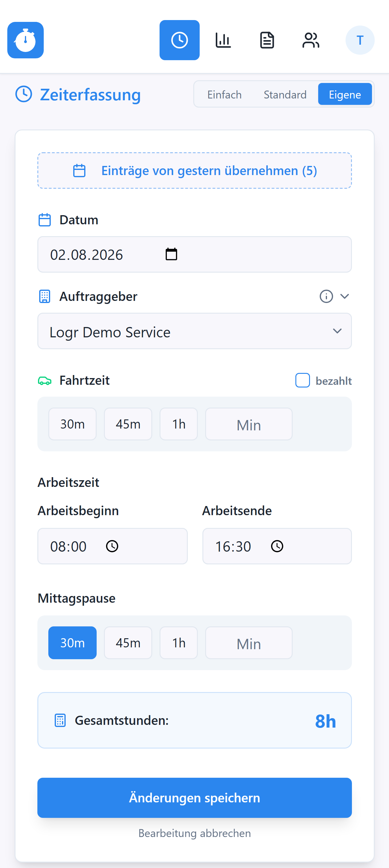Open time picker for Arbeitsende
Image resolution: width=389 pixels, height=868 pixels.
tap(277, 546)
